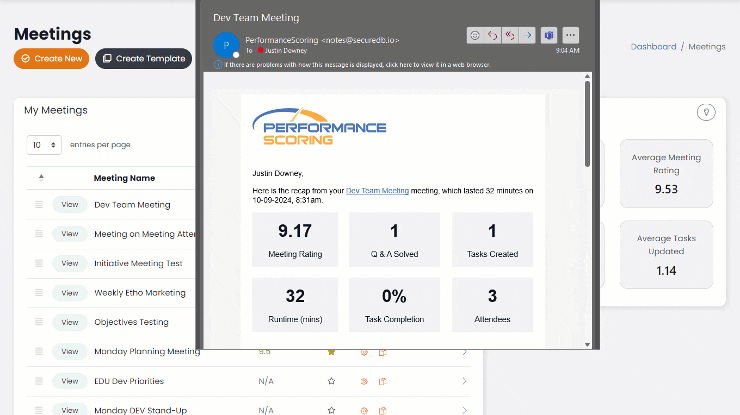740x415 pixels.
Task: Toggle favorite star for Monday DEV Stand-Up
Action: pyautogui.click(x=331, y=410)
